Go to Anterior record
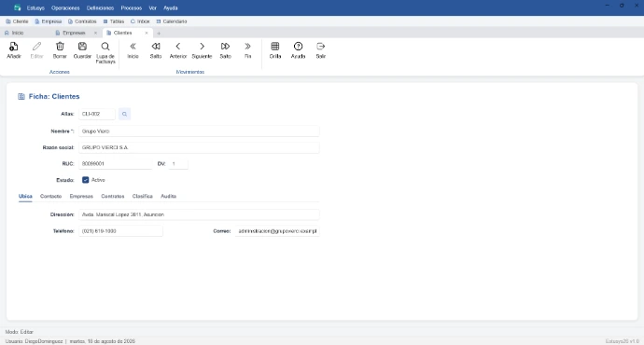644x345 pixels. click(x=178, y=47)
